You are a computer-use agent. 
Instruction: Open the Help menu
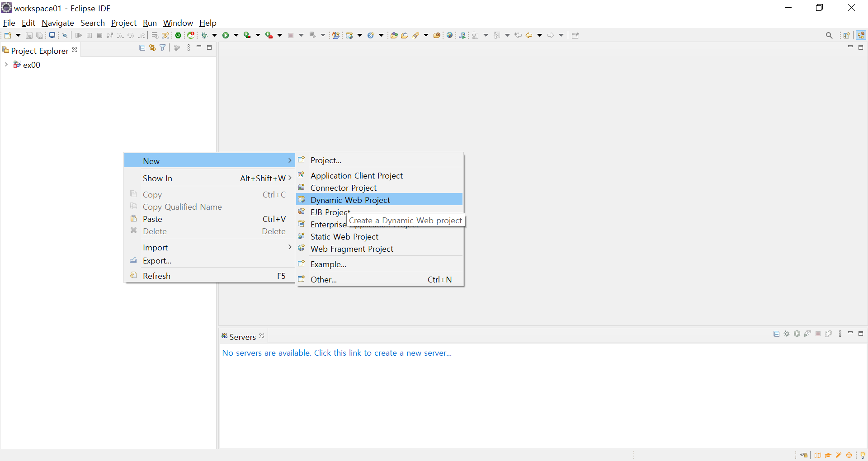(208, 23)
